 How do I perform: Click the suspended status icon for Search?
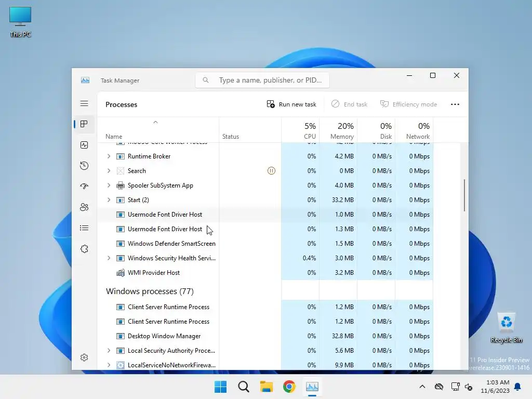(271, 170)
